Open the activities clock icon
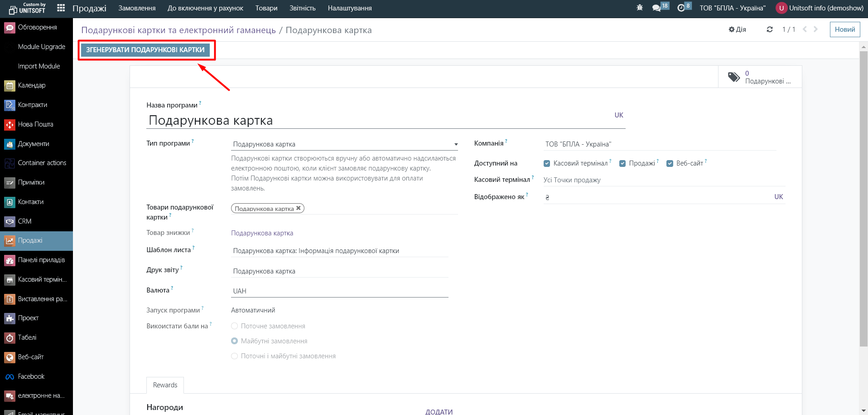 point(681,8)
